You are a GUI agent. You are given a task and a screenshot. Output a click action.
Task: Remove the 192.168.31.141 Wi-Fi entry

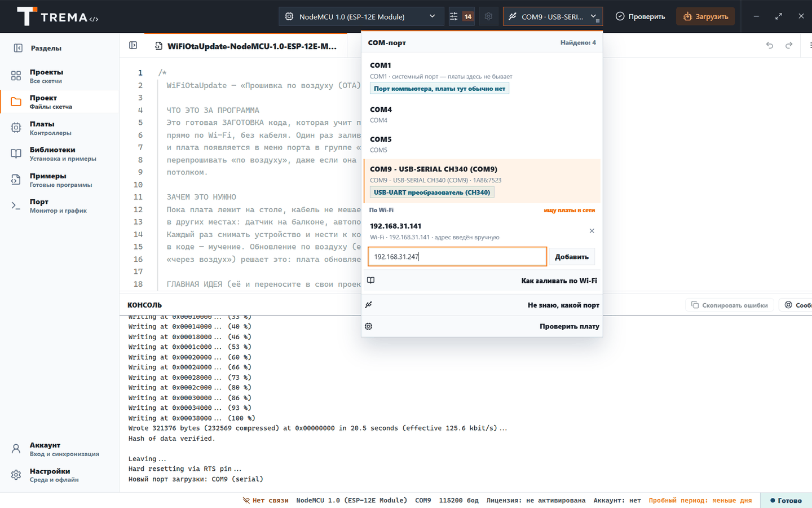592,231
